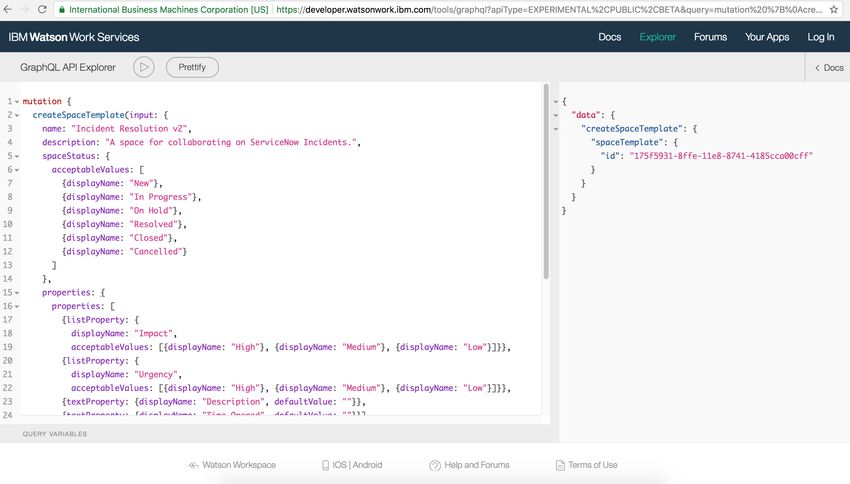
Task: Click the "In Progress" display name value
Action: tap(161, 197)
